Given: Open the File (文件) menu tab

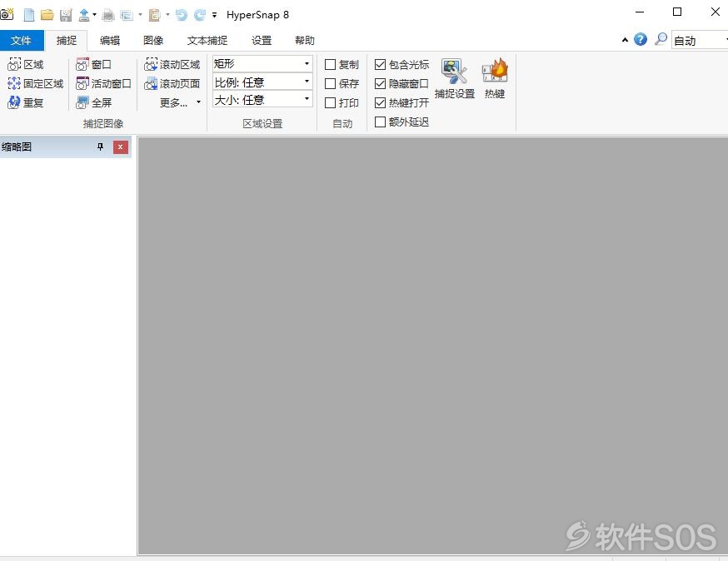Looking at the screenshot, I should coord(22,41).
